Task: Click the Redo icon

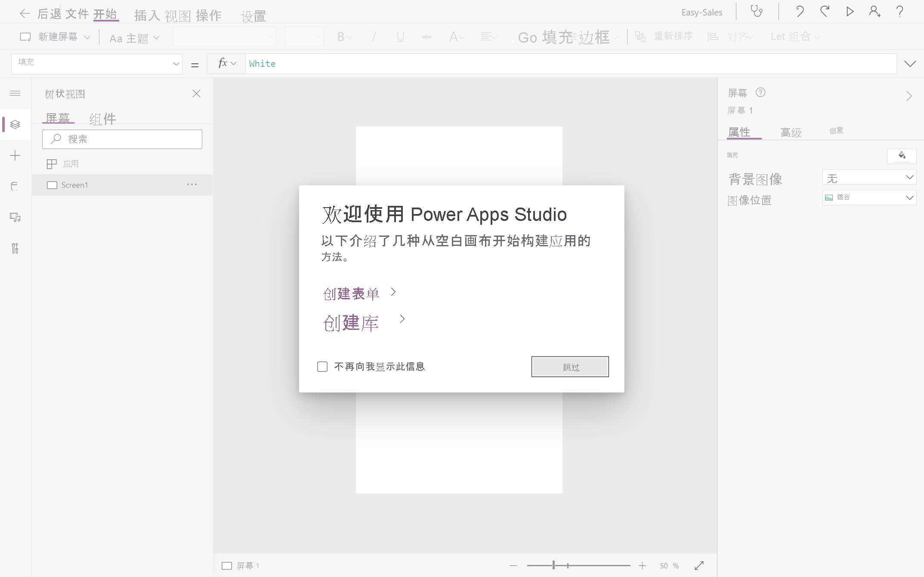Action: [825, 11]
